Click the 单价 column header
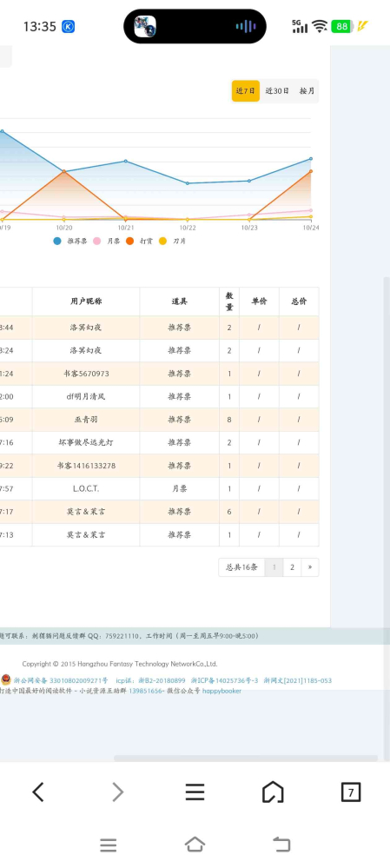Viewport: 390px width, 868px height. pyautogui.click(x=259, y=301)
